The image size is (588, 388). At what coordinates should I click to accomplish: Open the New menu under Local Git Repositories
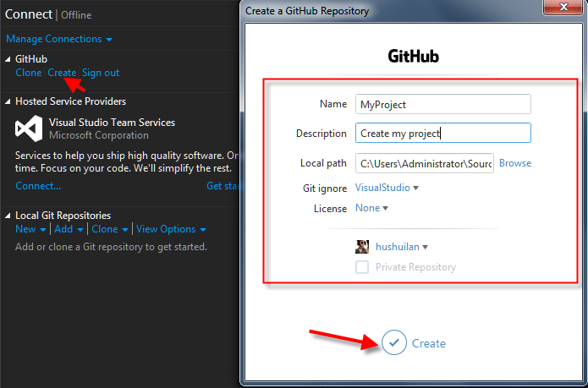30,229
